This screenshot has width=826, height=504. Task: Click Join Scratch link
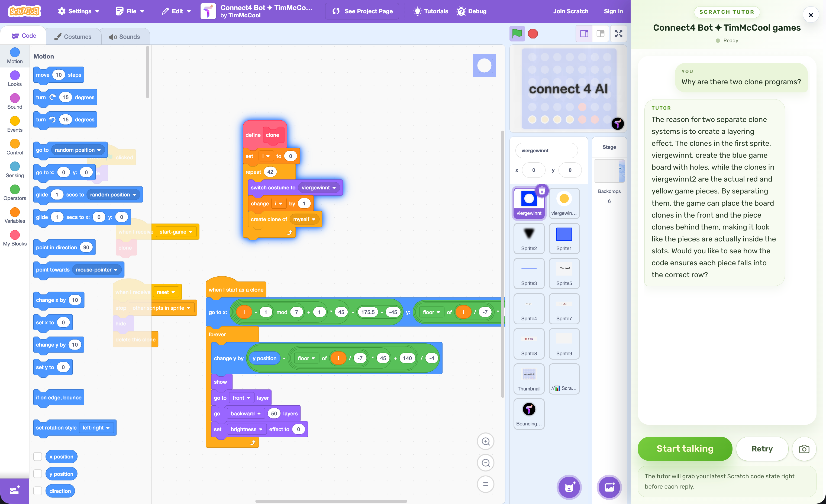[x=570, y=11]
